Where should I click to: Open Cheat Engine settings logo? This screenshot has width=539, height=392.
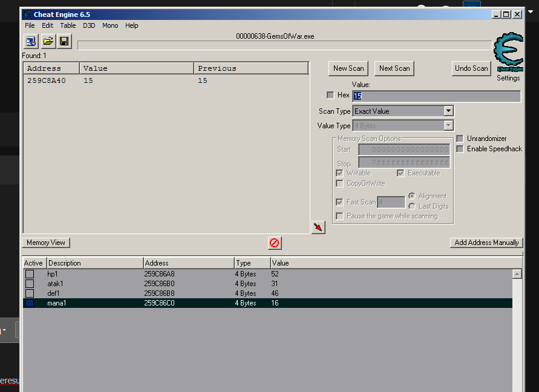click(x=508, y=51)
